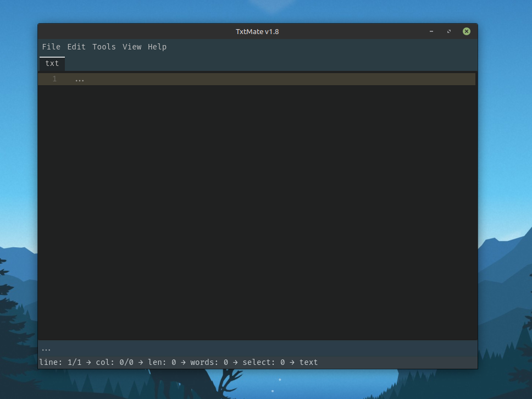532x399 pixels.
Task: Click the 'col: 0/0' status entry
Action: 114,362
